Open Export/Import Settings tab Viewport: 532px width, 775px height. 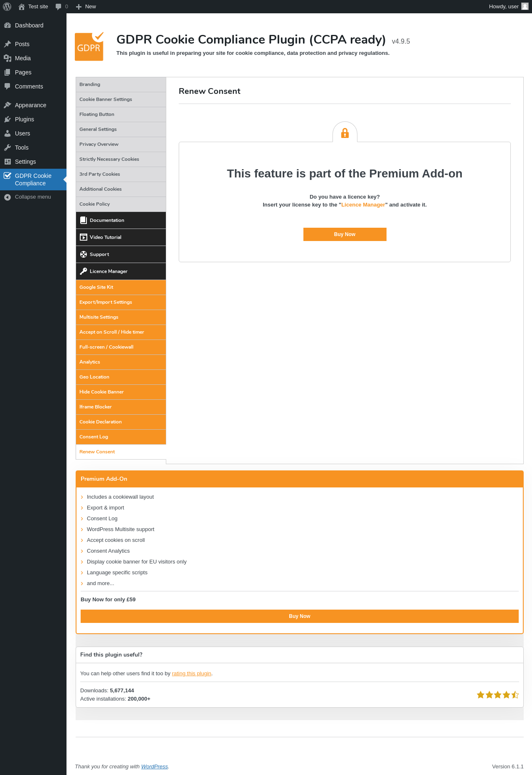coord(121,302)
